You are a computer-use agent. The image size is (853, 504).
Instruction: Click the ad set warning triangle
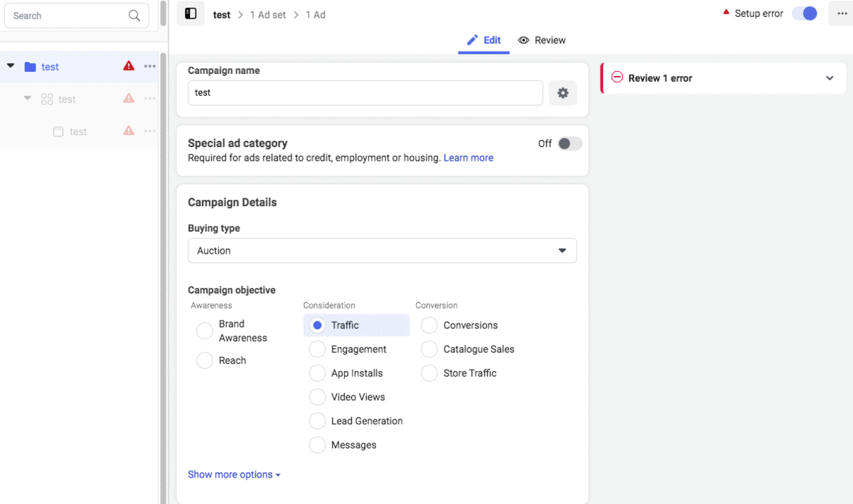click(x=129, y=98)
